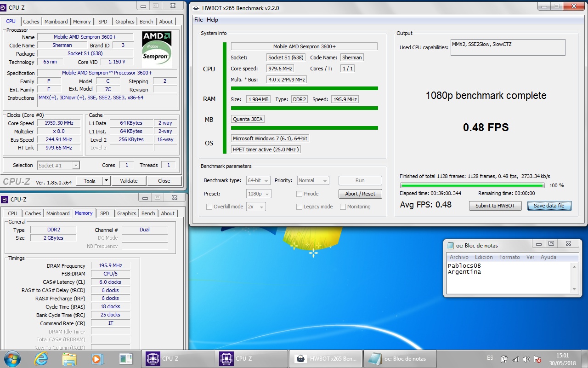Click the pinned app icon beside Media Player
588x368 pixels.
pyautogui.click(x=125, y=359)
